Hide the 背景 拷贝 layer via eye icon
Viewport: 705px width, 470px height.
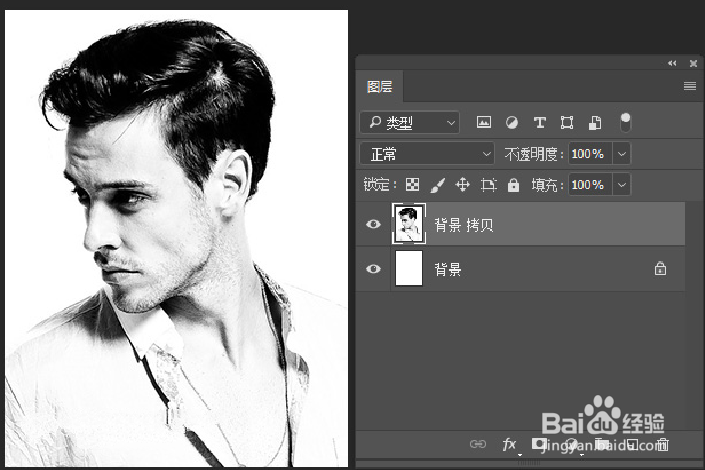tap(373, 224)
